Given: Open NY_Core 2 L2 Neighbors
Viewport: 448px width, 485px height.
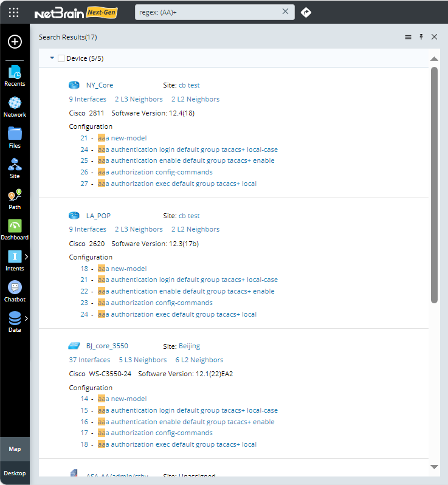Looking at the screenshot, I should pyautogui.click(x=196, y=99).
